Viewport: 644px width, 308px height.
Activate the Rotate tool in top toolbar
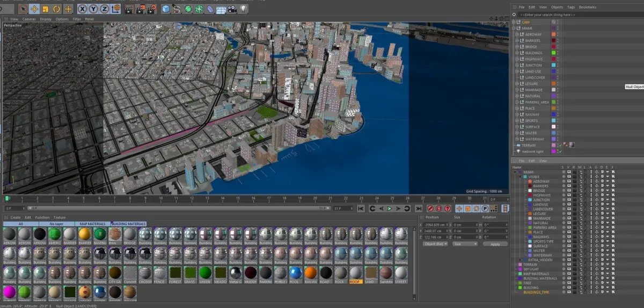(x=57, y=9)
